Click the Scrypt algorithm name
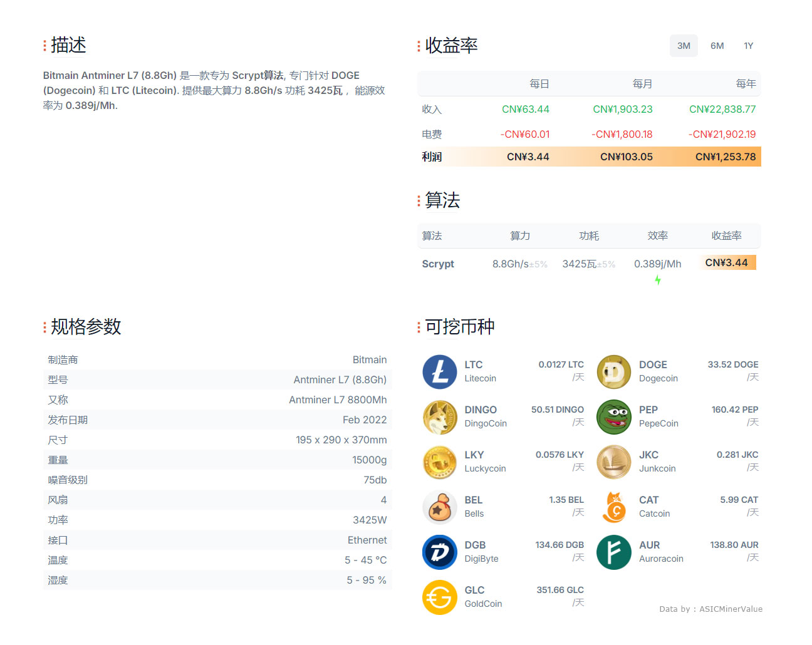Screen dimensions: 812x645 (438, 264)
